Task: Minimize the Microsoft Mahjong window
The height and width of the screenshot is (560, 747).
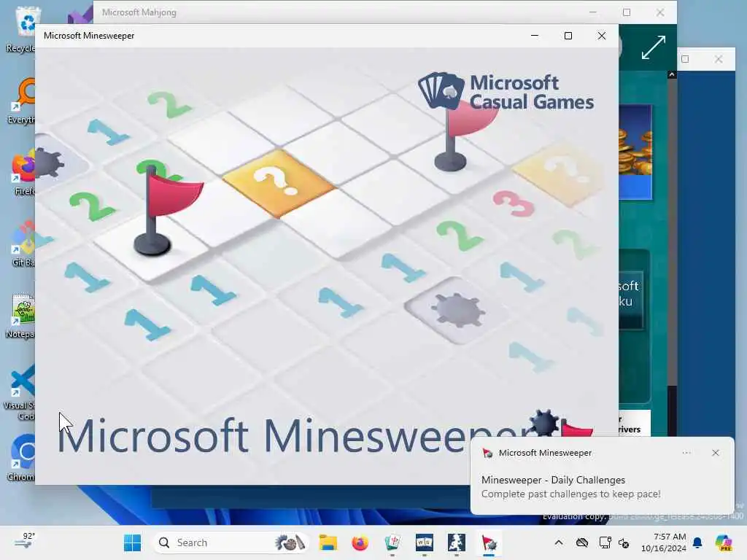Action: click(x=593, y=12)
